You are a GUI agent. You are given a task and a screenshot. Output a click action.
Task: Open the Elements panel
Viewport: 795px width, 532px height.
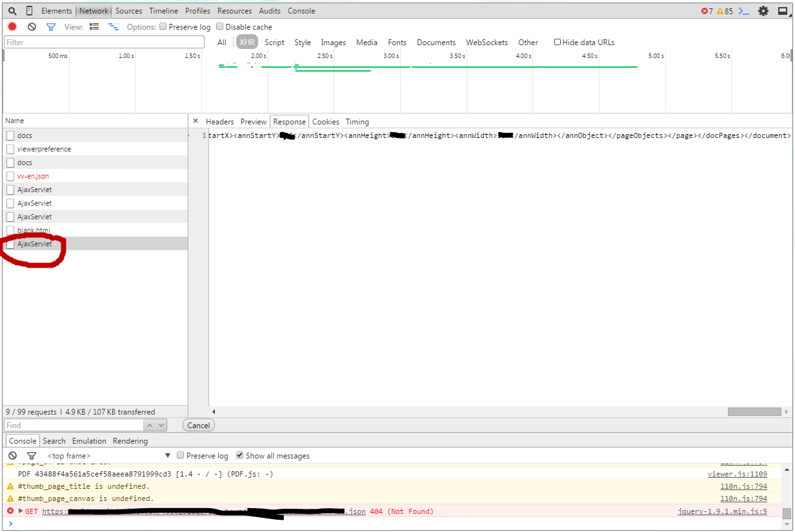57,11
